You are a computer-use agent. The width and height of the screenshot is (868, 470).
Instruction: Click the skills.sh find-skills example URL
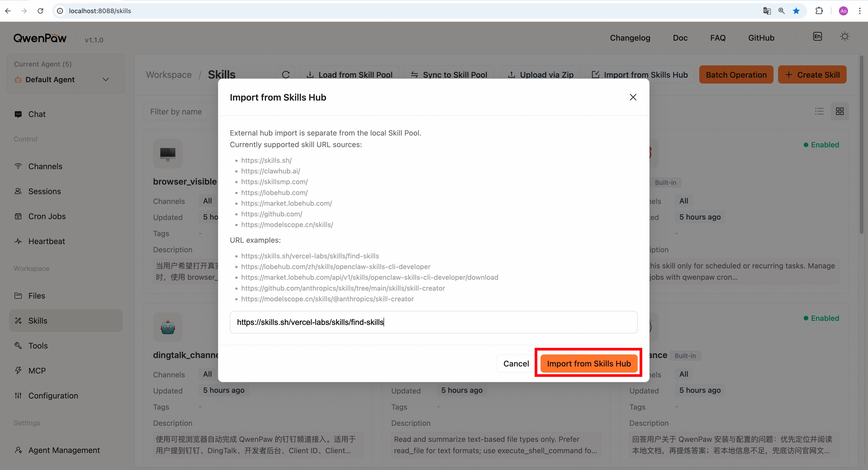point(310,256)
